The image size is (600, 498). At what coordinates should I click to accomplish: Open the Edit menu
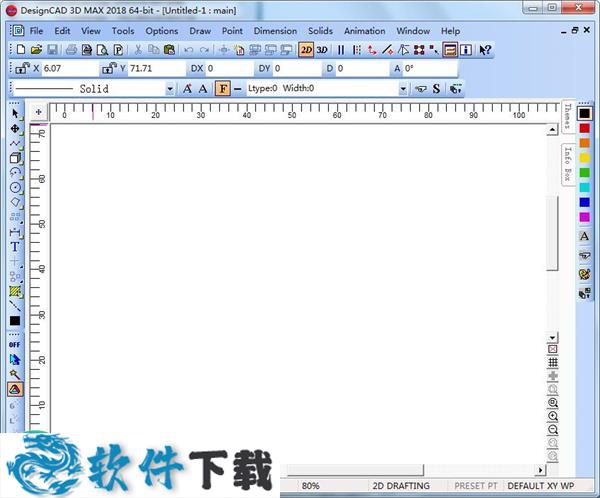(62, 31)
